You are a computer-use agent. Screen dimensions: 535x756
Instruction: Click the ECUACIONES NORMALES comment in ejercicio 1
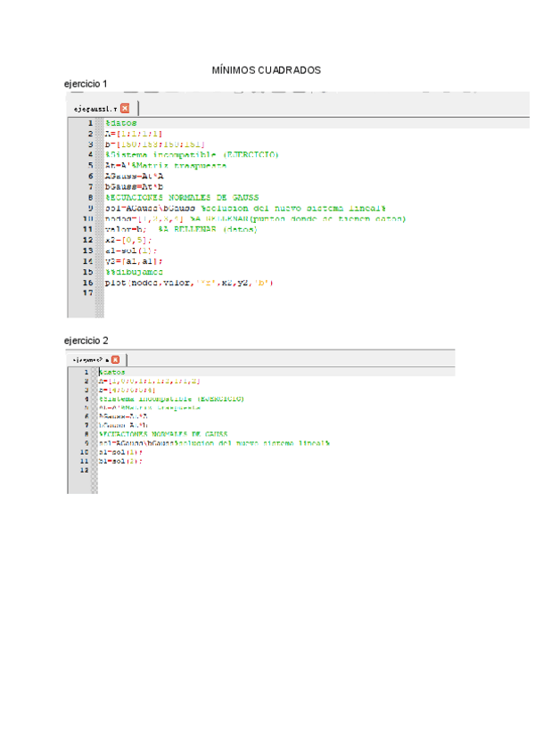[x=182, y=197]
